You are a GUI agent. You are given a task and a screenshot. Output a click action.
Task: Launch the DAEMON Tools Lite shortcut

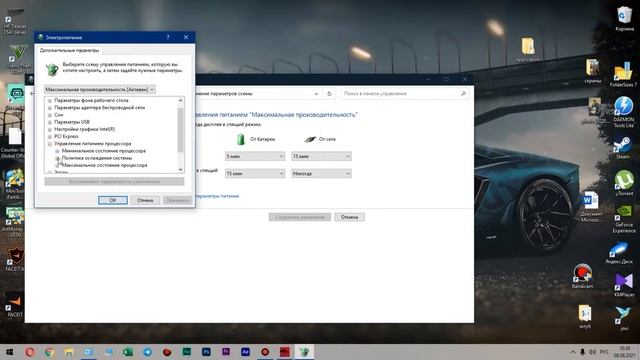(623, 111)
